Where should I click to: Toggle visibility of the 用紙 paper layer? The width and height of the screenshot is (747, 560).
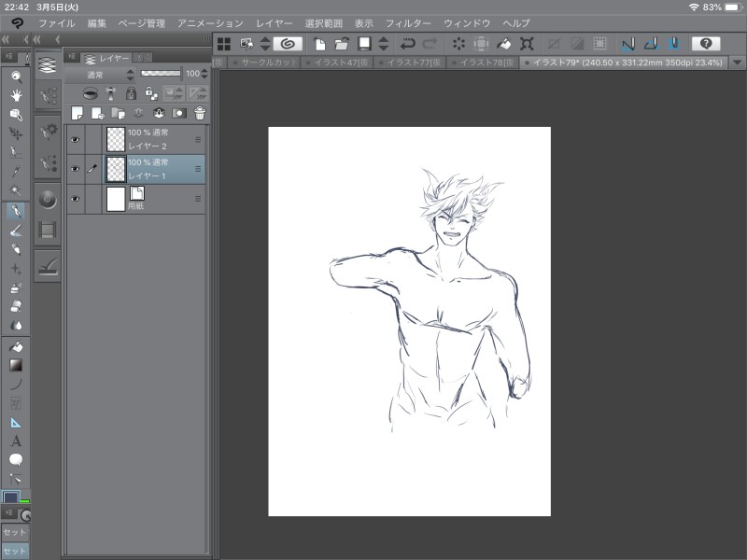coord(75,199)
